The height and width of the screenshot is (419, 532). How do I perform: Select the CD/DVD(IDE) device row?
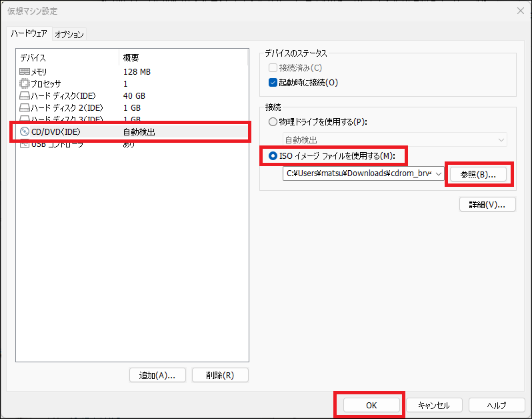pos(132,131)
